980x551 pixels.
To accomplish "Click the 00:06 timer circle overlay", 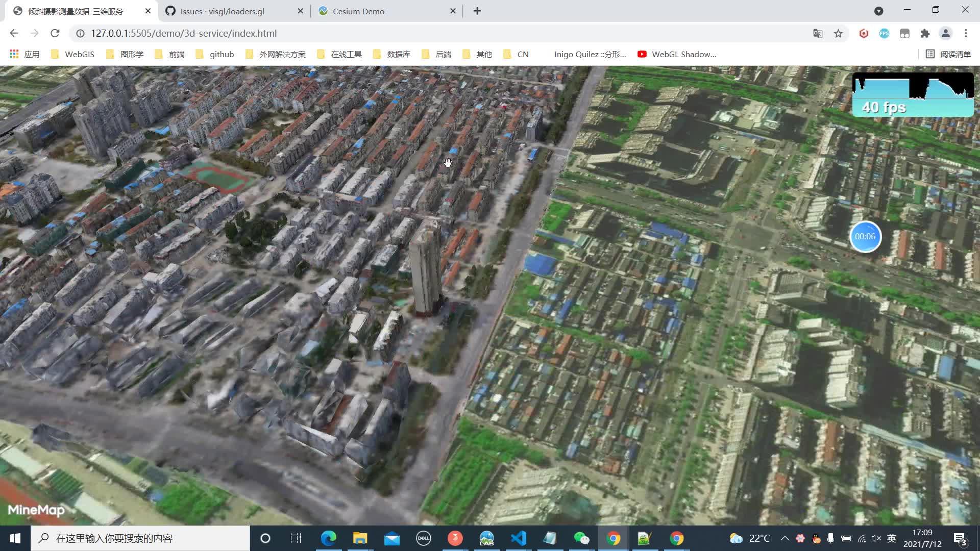I will pos(866,237).
